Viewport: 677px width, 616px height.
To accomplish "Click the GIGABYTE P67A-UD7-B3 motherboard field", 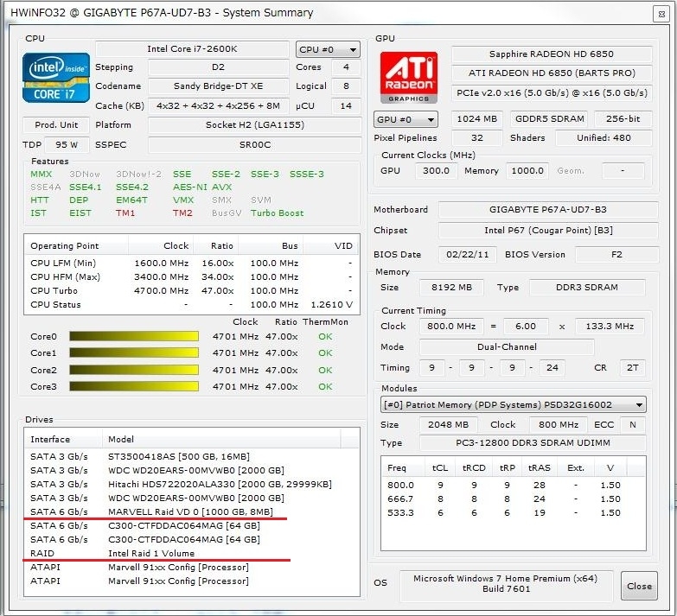I will (x=548, y=210).
